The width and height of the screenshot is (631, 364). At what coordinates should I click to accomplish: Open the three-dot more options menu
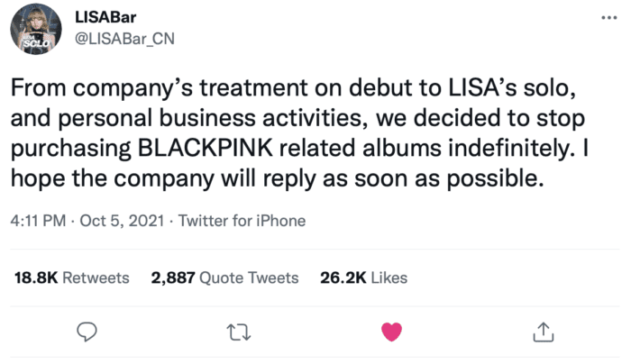click(608, 18)
